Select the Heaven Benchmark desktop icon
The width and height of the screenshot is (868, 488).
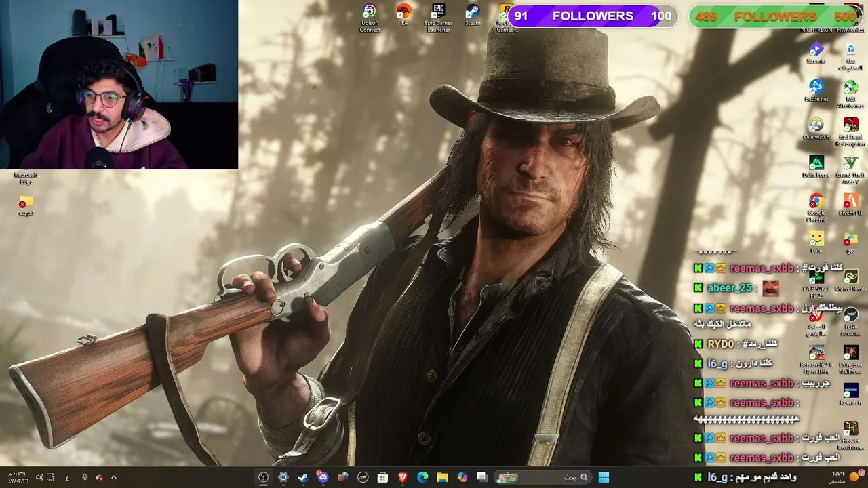coord(850,435)
